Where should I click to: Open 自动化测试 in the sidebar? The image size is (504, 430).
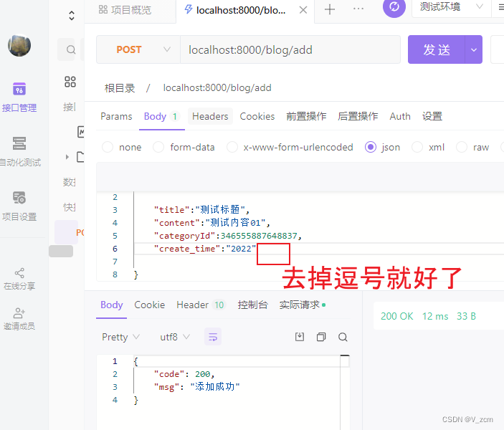pos(20,152)
